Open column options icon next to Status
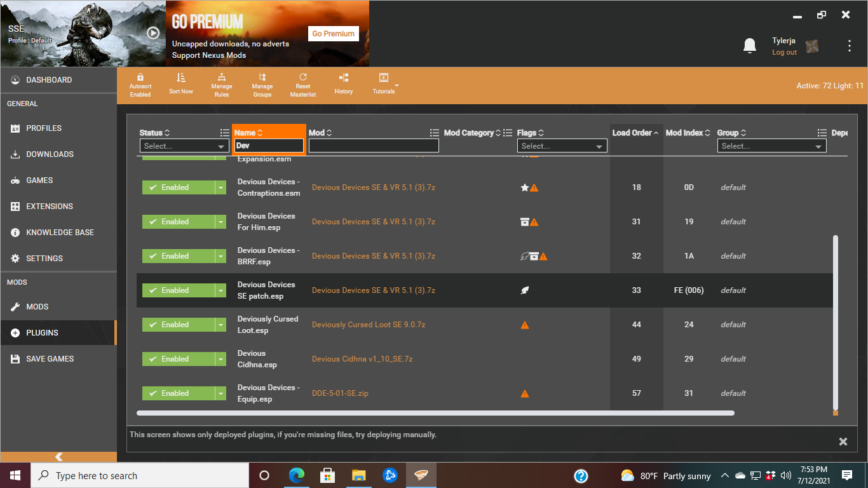 point(224,133)
